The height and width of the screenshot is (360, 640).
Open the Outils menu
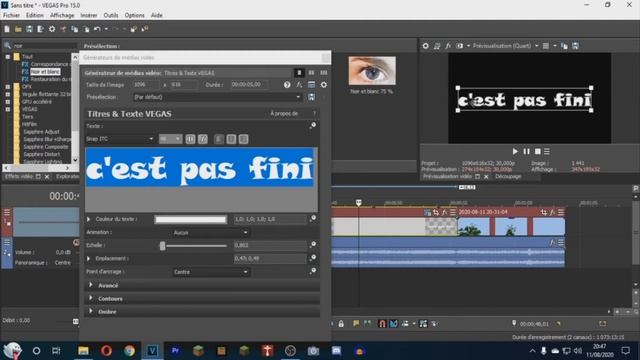coord(111,15)
